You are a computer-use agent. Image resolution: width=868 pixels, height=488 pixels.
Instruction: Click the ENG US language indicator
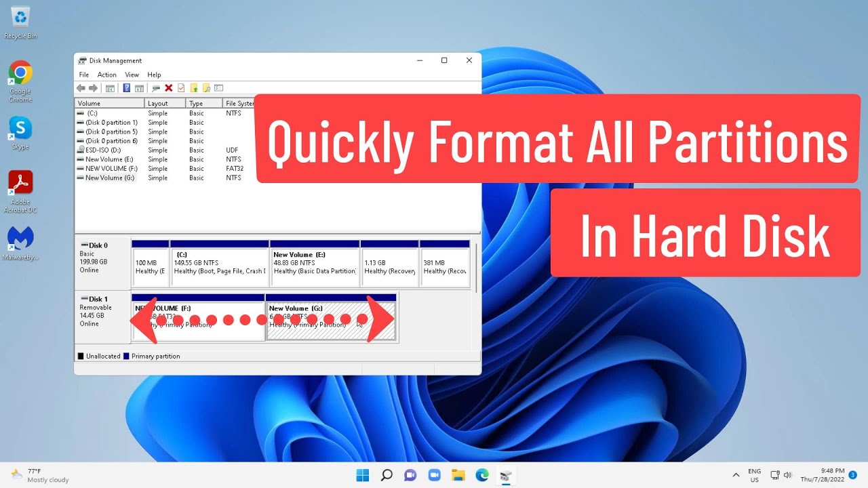pos(754,475)
